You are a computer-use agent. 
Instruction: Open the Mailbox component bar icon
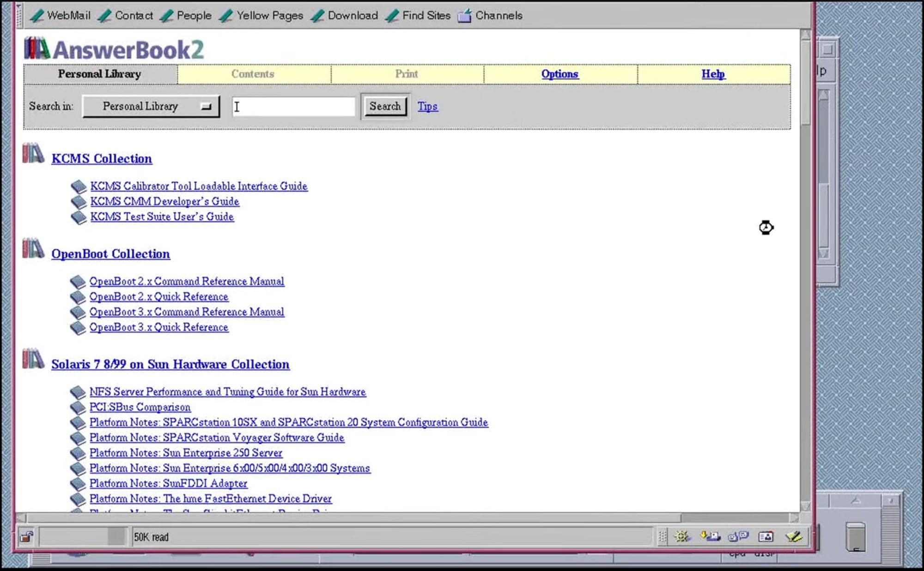point(710,536)
